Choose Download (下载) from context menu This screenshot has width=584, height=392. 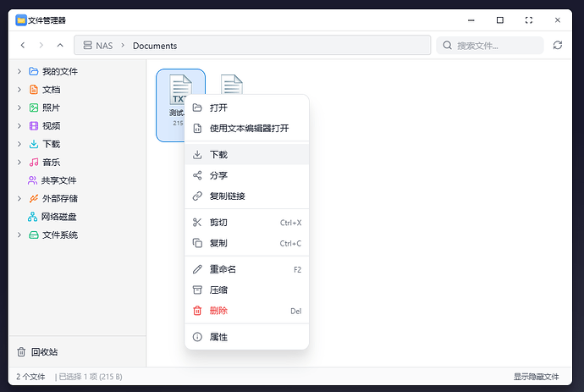[x=218, y=155]
